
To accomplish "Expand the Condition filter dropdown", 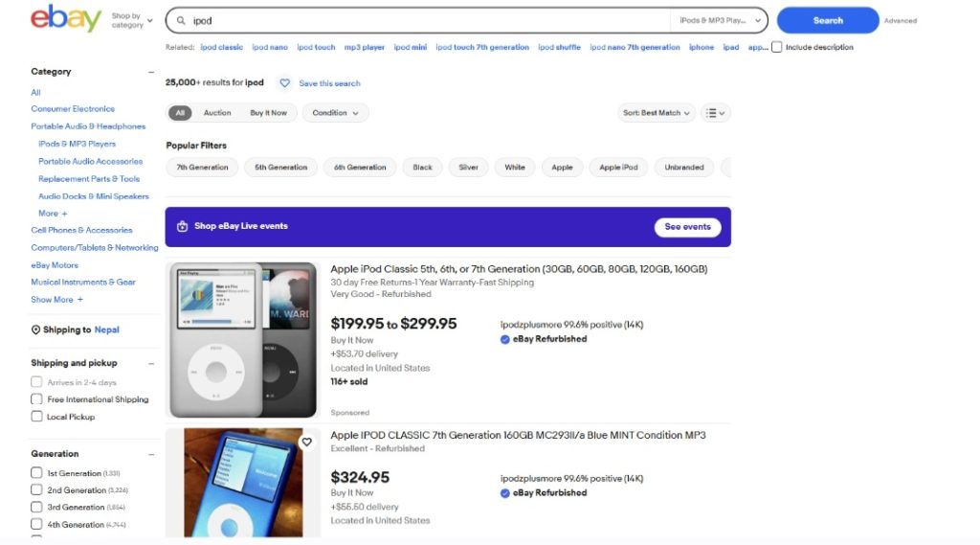I will click(335, 113).
